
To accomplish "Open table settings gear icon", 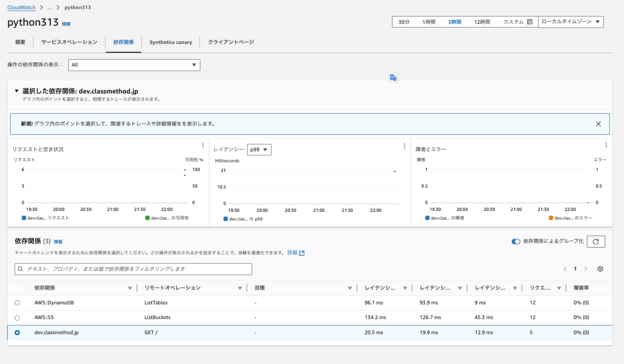I will 600,269.
